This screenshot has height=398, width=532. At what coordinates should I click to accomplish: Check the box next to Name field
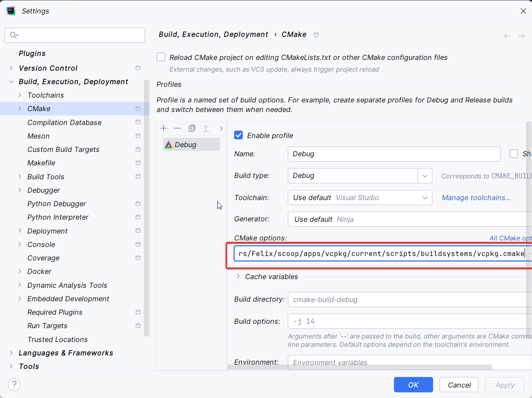(x=514, y=154)
